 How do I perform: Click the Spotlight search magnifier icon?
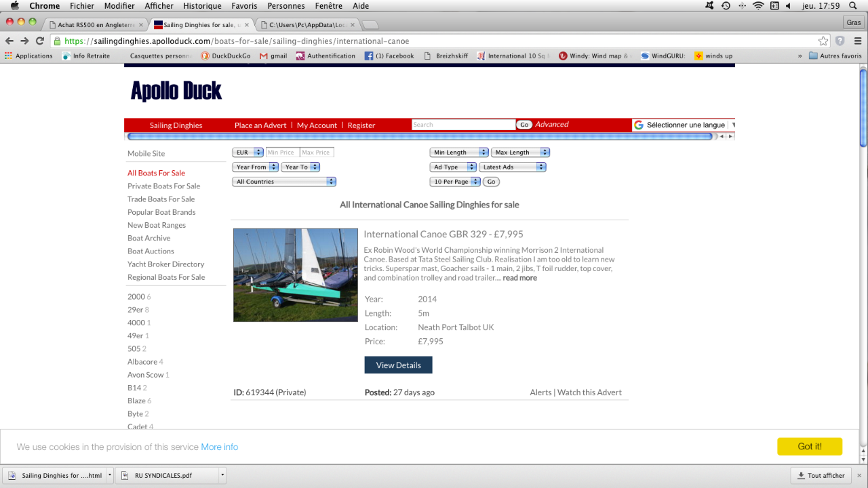point(852,6)
